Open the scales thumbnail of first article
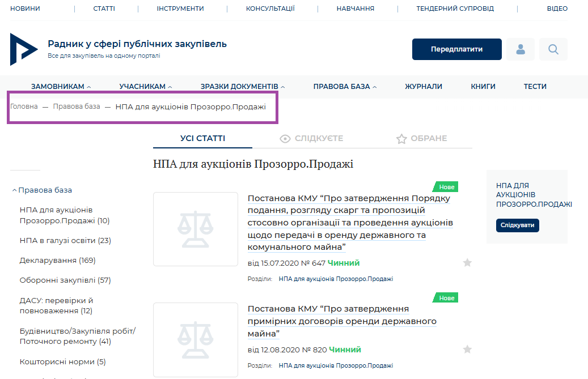The image size is (588, 379). 195,229
